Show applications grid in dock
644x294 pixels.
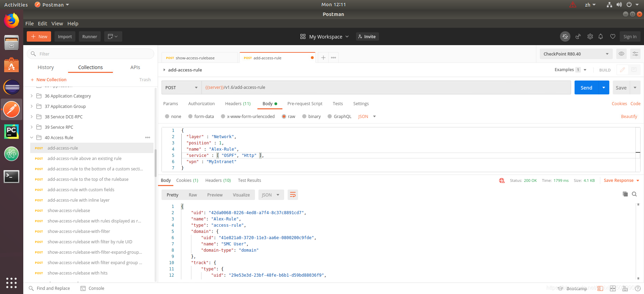click(x=11, y=283)
